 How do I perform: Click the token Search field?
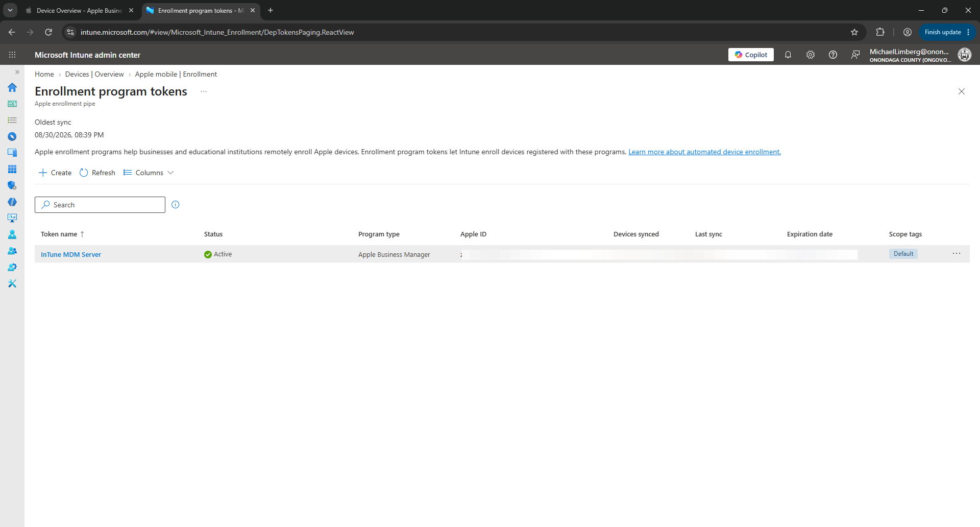click(100, 205)
